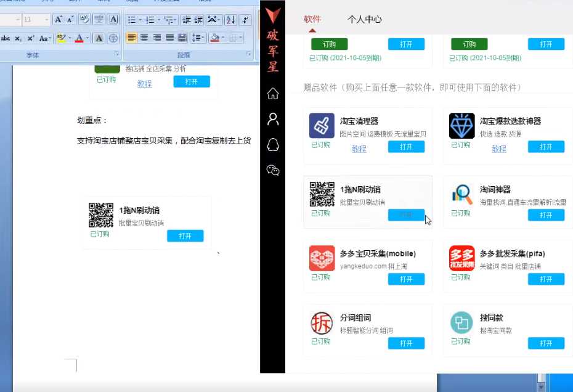Toggle strikethrough in Word ribbon

(6, 38)
